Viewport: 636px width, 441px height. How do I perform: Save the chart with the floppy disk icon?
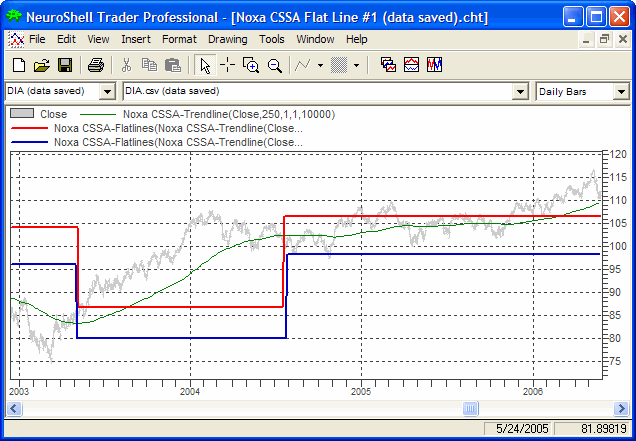[x=65, y=65]
